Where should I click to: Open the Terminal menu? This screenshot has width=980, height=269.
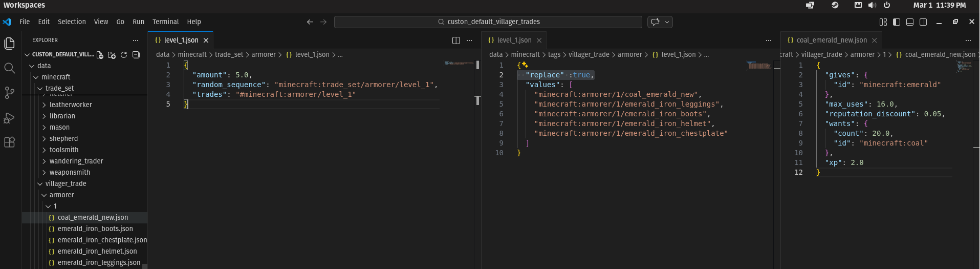[165, 22]
